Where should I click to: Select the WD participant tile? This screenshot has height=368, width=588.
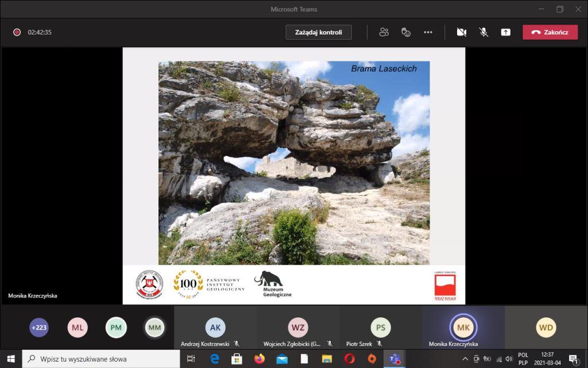pos(546,328)
